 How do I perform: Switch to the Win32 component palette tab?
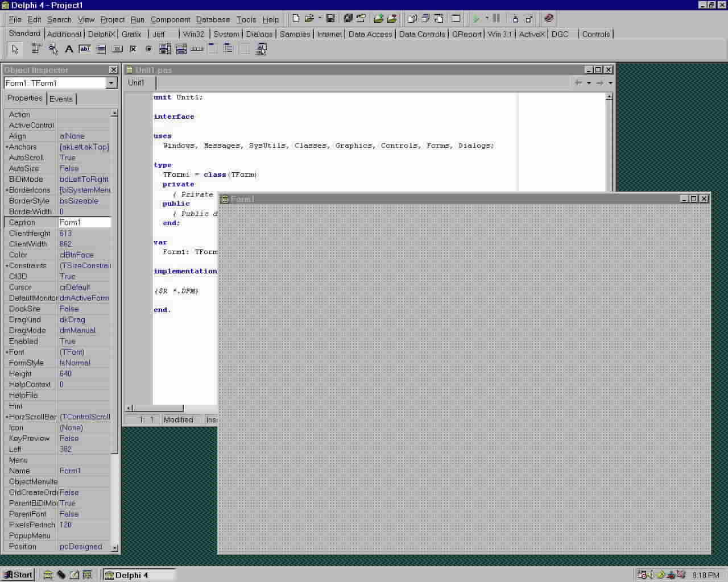193,34
